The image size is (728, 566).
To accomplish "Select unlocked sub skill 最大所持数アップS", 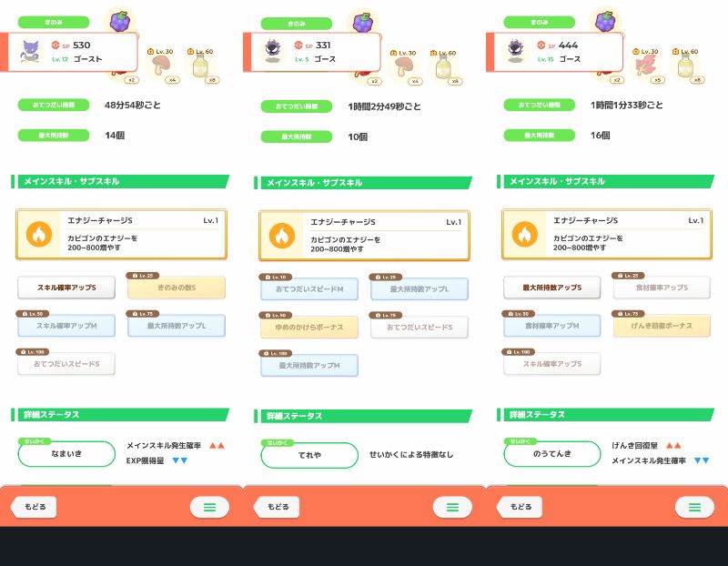I will 552,288.
